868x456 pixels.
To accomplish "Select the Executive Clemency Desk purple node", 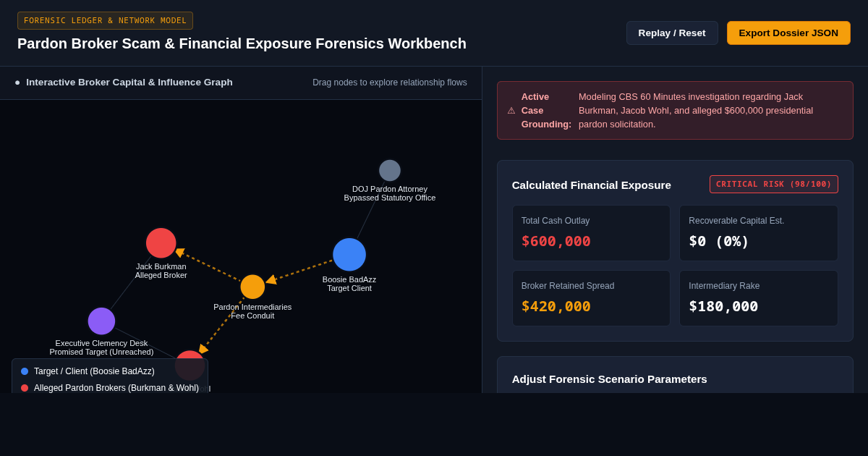I will tap(101, 321).
